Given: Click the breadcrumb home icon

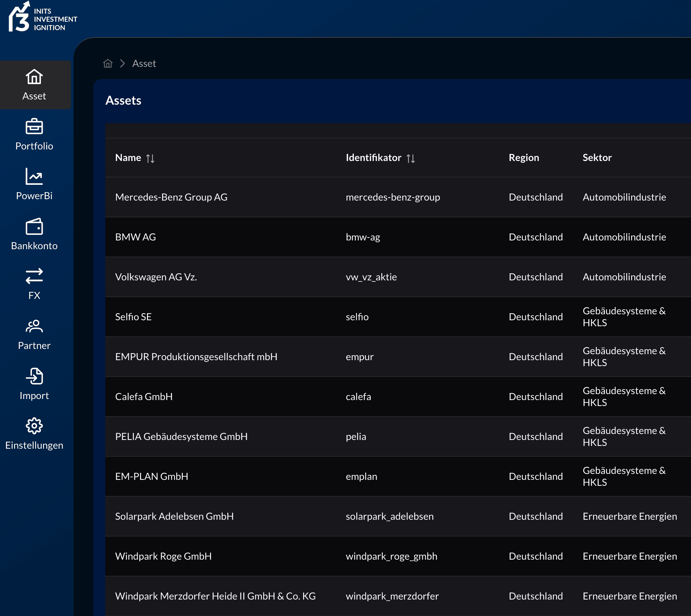Looking at the screenshot, I should 108,63.
